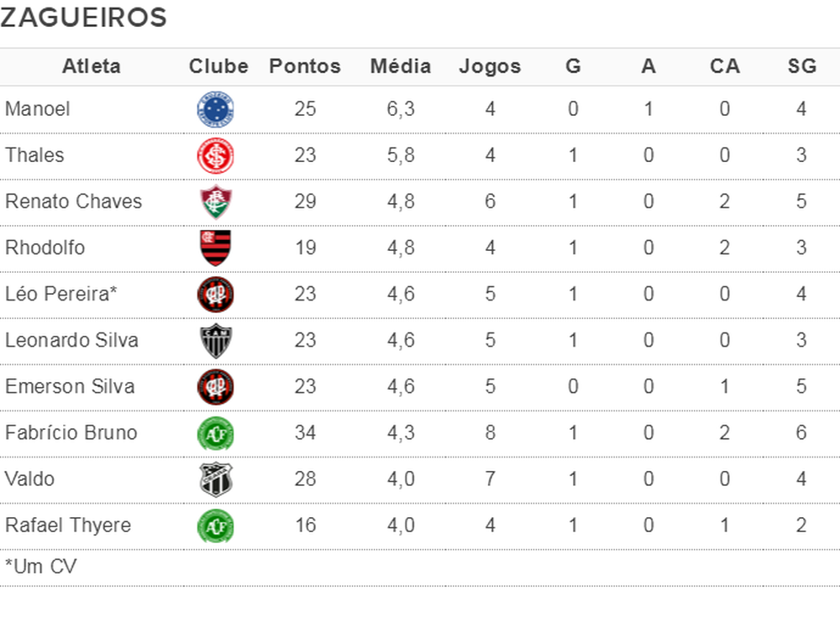Click Chapecoense crest beside Fabrício Bruno
This screenshot has height=622, width=840.
(x=216, y=433)
